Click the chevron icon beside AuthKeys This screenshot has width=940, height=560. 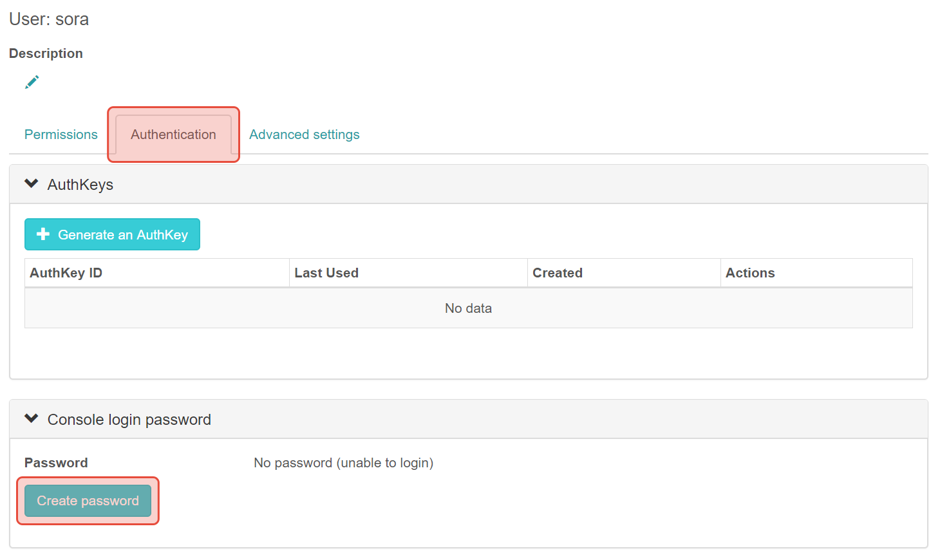[30, 183]
